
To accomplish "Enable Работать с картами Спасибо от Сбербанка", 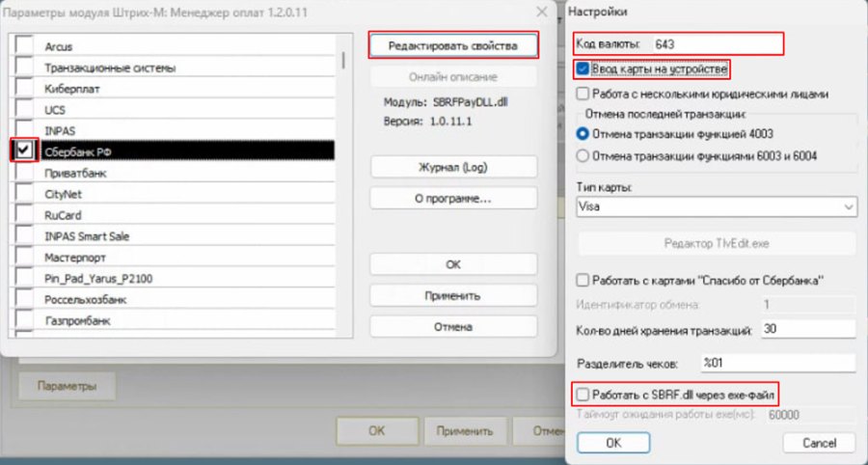I will (x=582, y=281).
